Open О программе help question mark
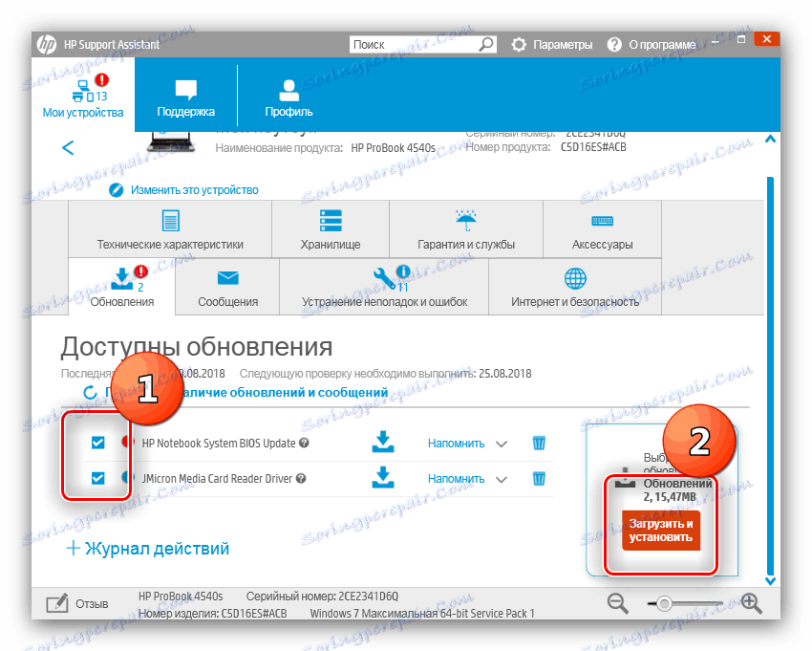The height and width of the screenshot is (651, 812). point(614,45)
